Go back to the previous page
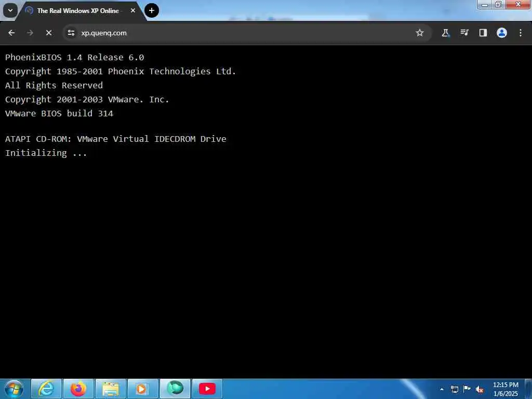532x399 pixels. point(11,33)
